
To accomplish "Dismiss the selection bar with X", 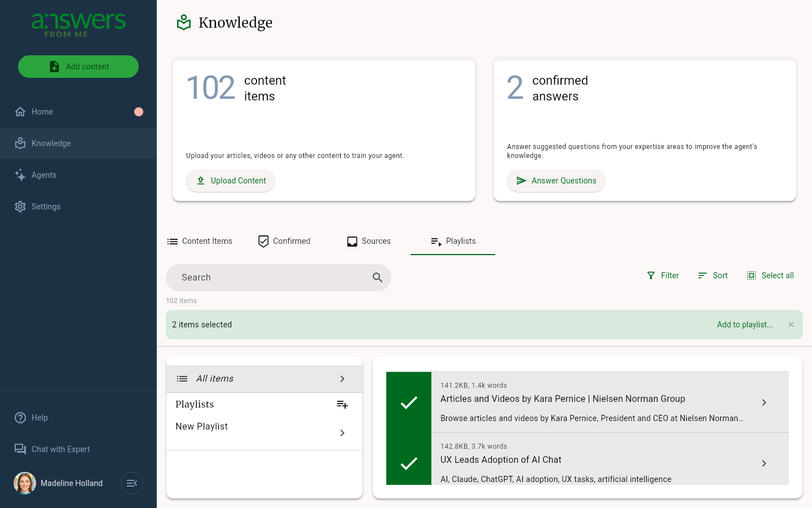I will (791, 325).
